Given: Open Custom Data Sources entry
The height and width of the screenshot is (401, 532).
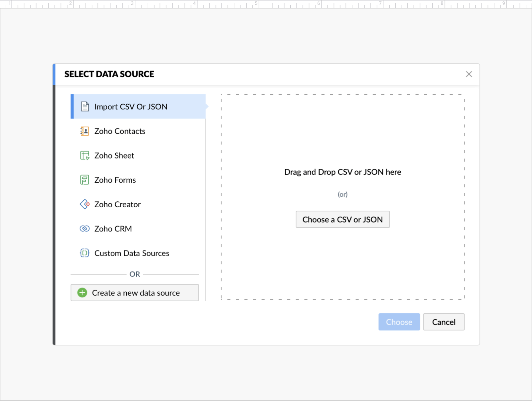Looking at the screenshot, I should (x=132, y=253).
